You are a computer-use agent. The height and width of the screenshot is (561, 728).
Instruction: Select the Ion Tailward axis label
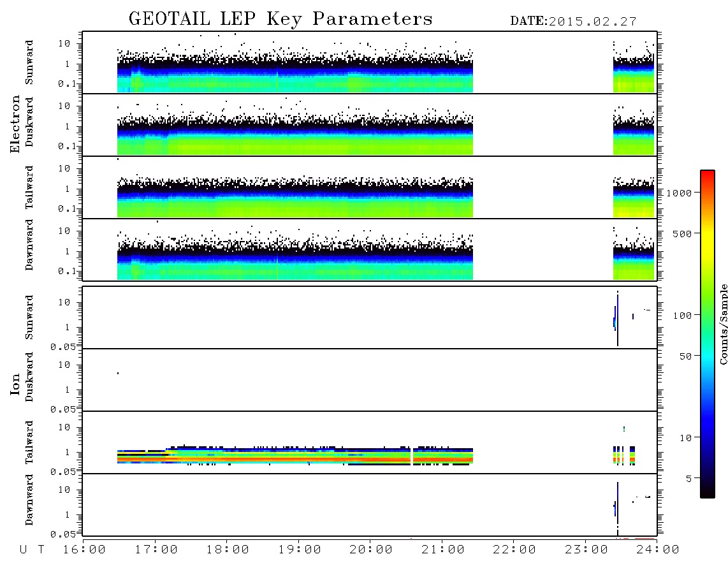pos(29,442)
